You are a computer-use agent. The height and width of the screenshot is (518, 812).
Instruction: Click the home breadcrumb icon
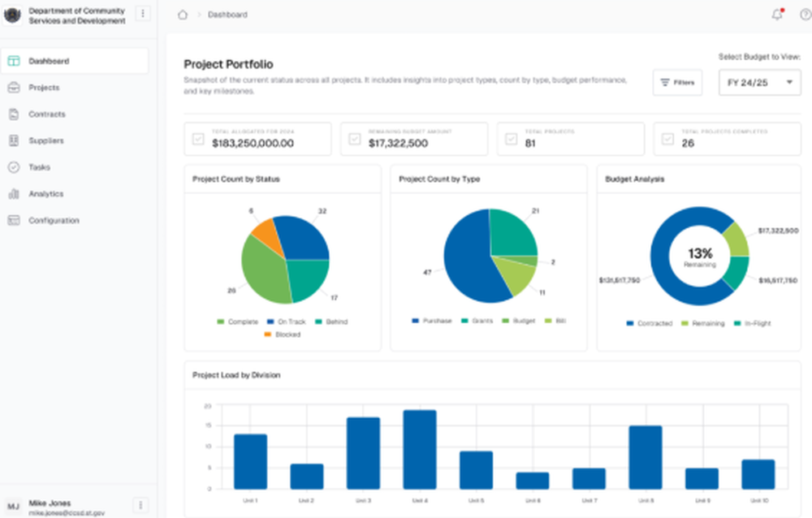[x=182, y=15]
